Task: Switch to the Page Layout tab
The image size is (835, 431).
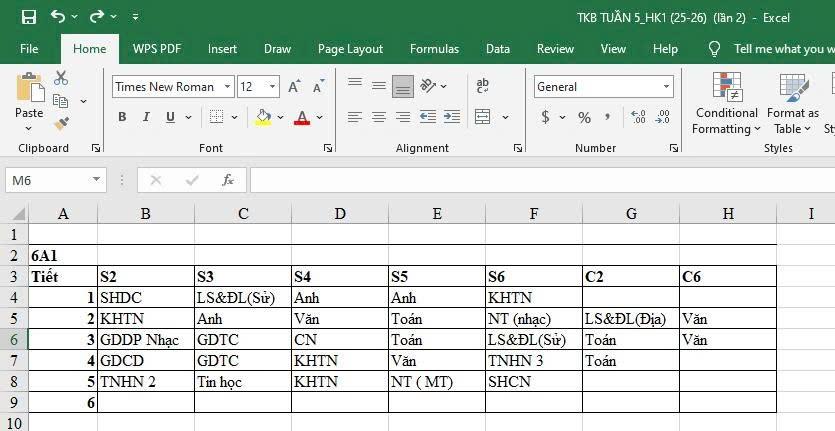Action: click(x=350, y=48)
